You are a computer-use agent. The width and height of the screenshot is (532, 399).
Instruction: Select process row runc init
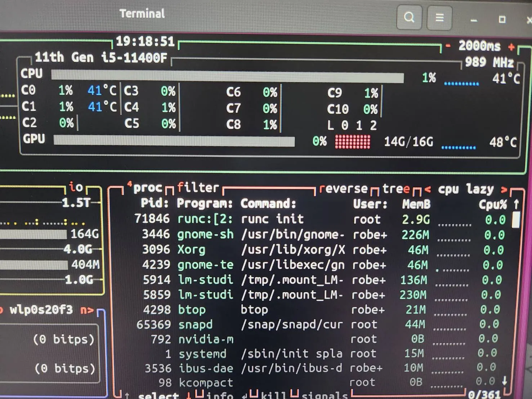[321, 219]
